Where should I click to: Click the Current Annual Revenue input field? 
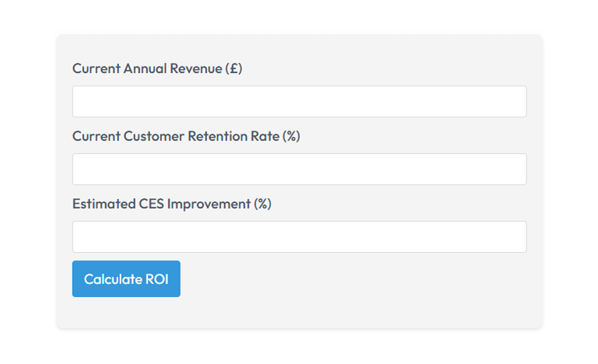coord(299,101)
